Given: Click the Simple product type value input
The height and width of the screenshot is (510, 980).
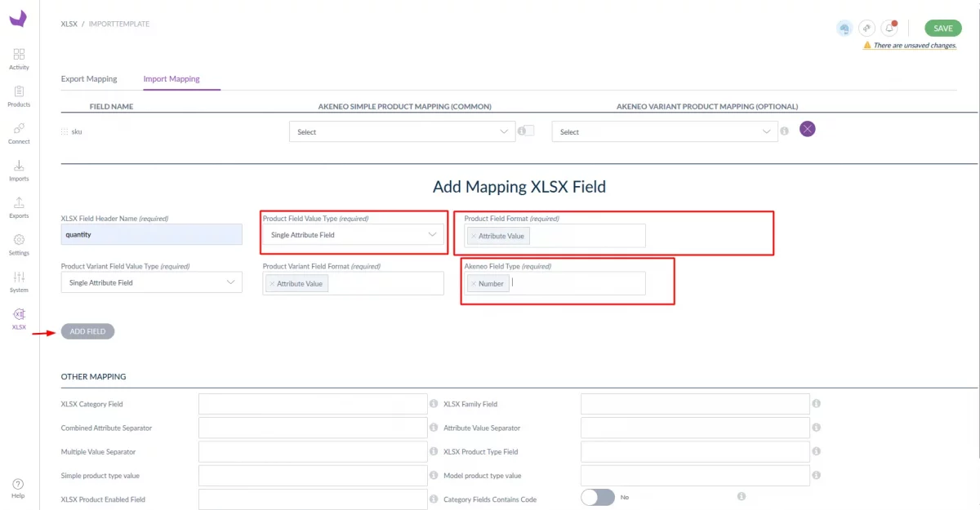Looking at the screenshot, I should click(313, 475).
